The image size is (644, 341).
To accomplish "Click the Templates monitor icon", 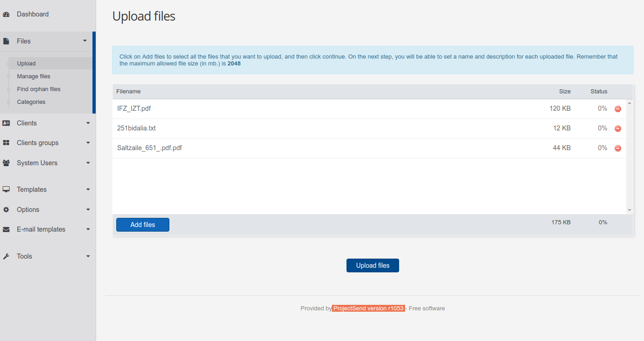I will [6, 189].
